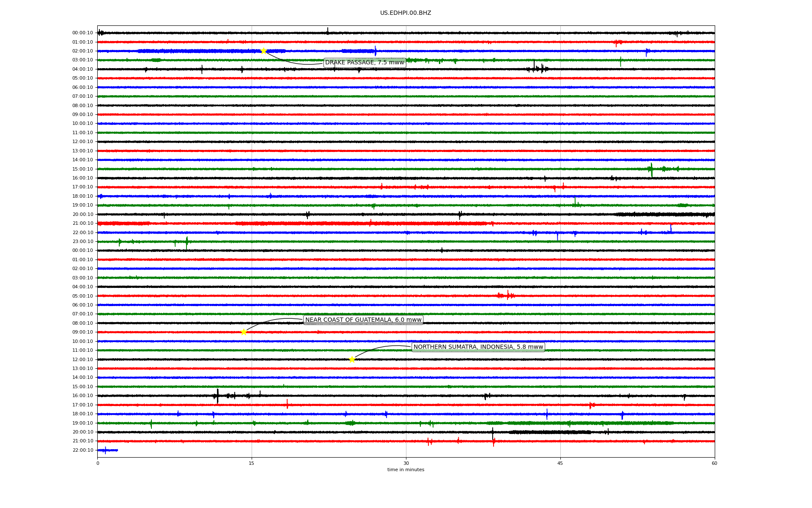This screenshot has height=508, width=812.
Task: Click the first 17:00:10 row label in the upper half
Action: 82,187
